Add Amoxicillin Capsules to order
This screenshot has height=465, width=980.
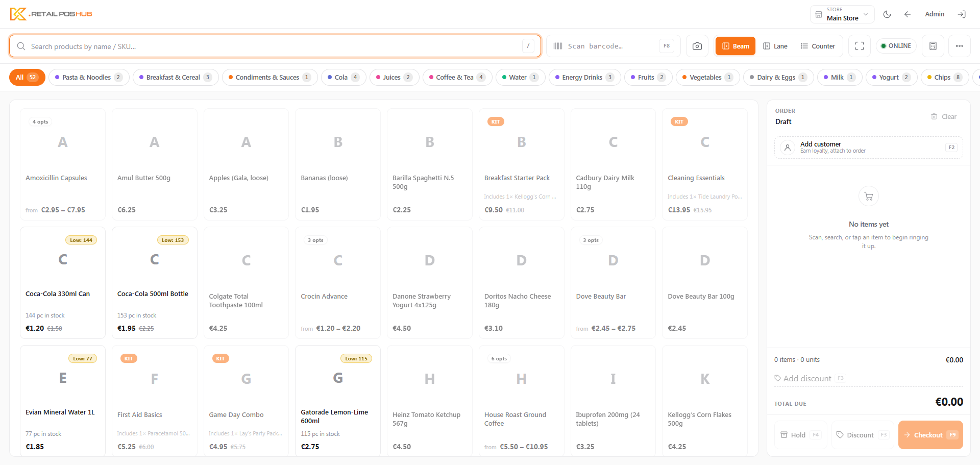click(63, 164)
